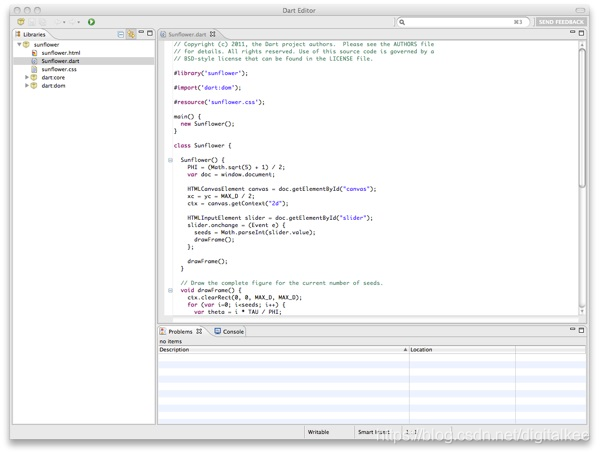Click the editor scrollbar up arrow

(x=582, y=44)
